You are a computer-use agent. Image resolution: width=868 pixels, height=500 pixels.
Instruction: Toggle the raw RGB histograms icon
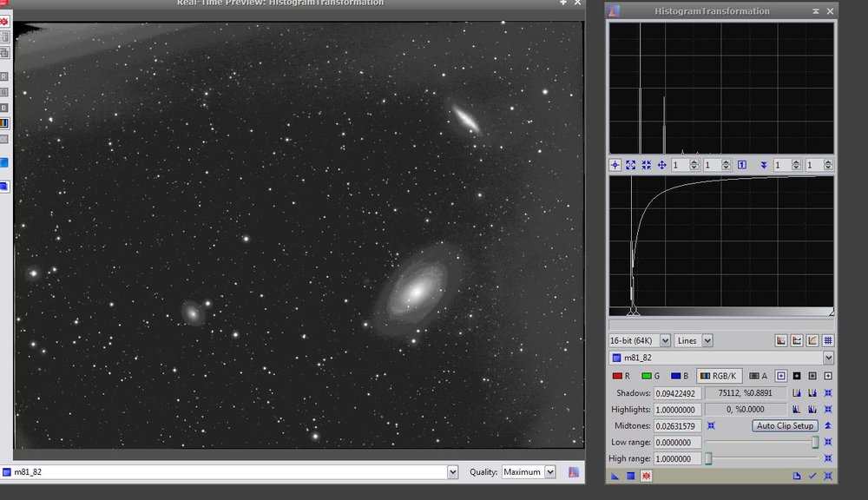[x=797, y=340]
